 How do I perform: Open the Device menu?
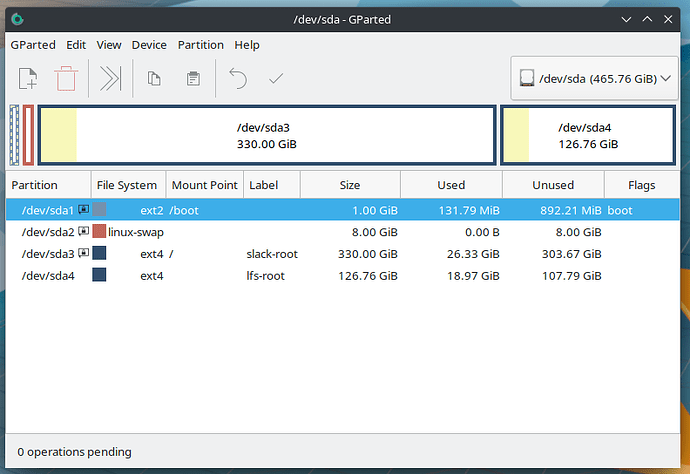click(149, 45)
